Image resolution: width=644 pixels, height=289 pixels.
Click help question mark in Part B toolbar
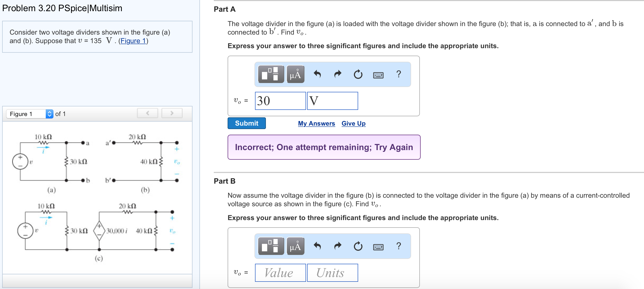tap(399, 246)
